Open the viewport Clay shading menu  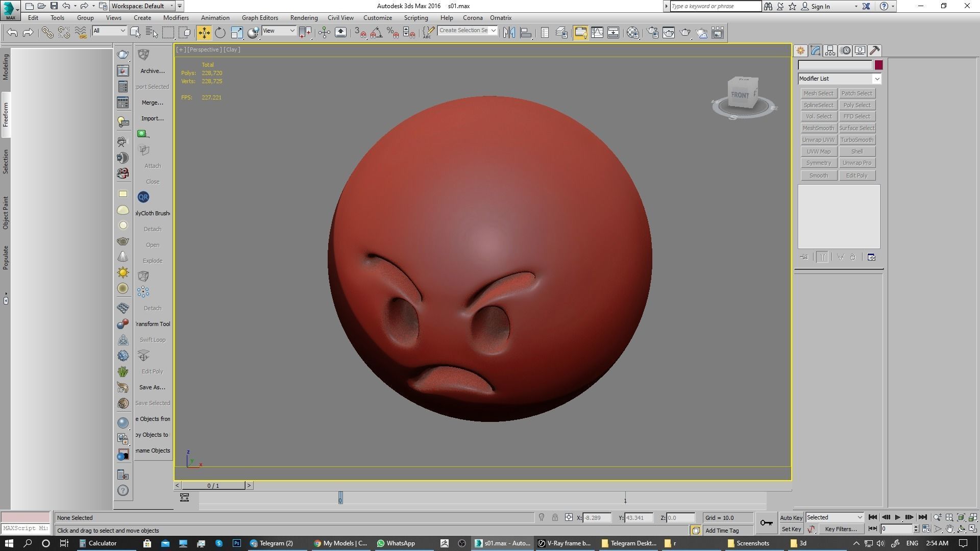(x=232, y=49)
